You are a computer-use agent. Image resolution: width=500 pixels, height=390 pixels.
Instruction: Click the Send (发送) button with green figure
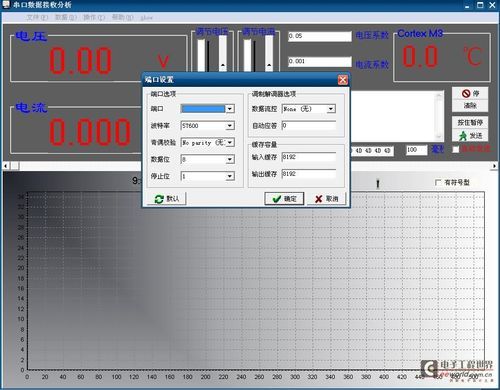click(470, 136)
